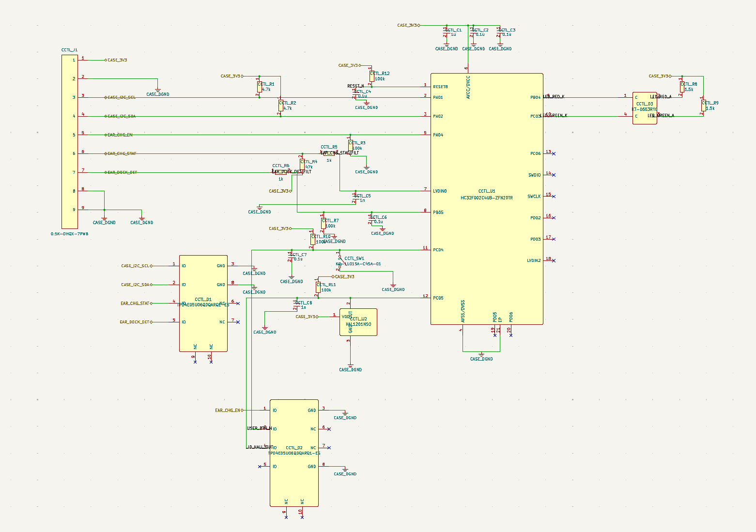
Task: Select resistor CCTL_R11 100k
Action: (318, 287)
